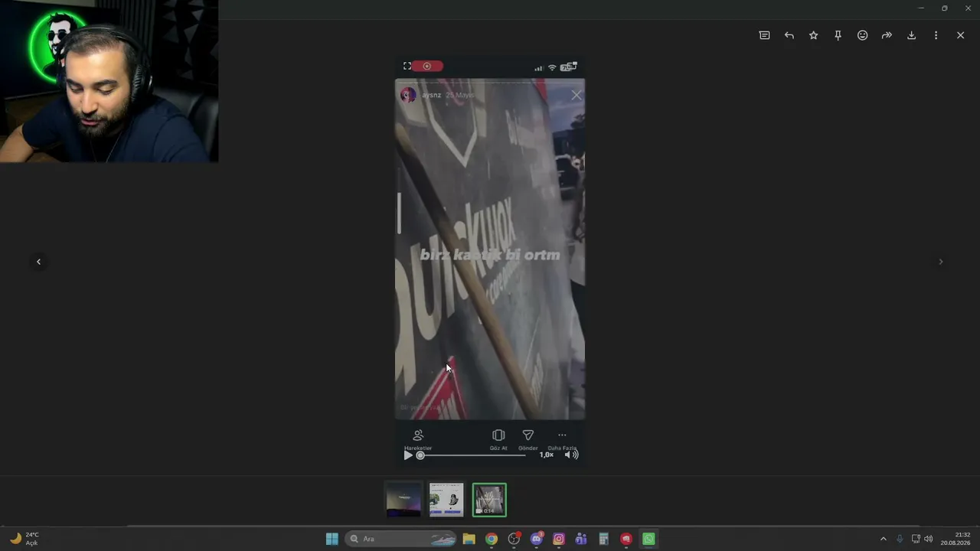The height and width of the screenshot is (551, 980).
Task: Open Instagram from the taskbar
Action: pos(559,539)
